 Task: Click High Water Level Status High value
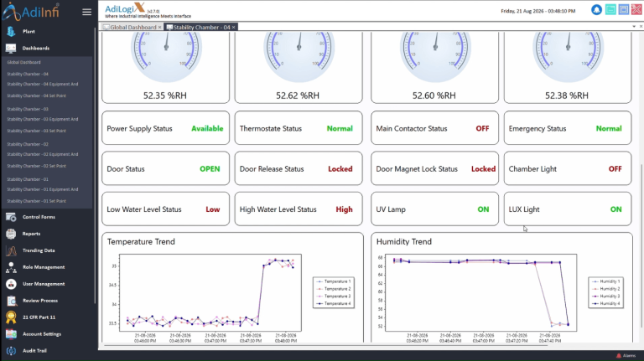[344, 209]
